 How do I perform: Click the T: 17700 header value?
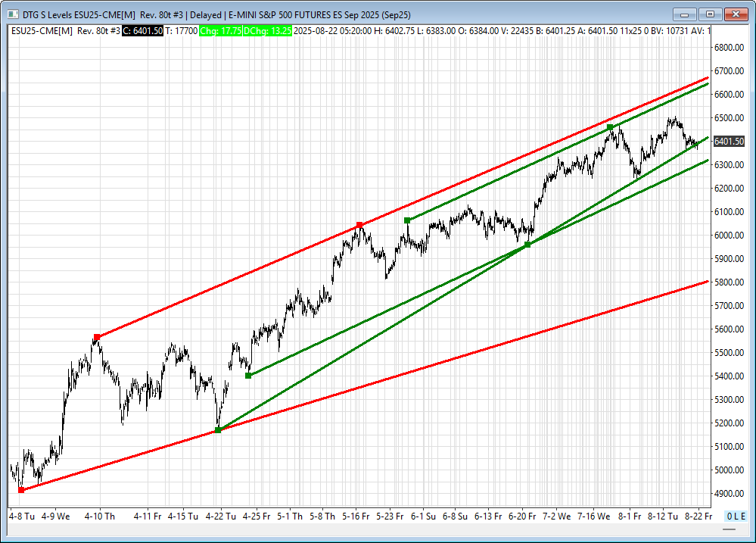pyautogui.click(x=182, y=31)
